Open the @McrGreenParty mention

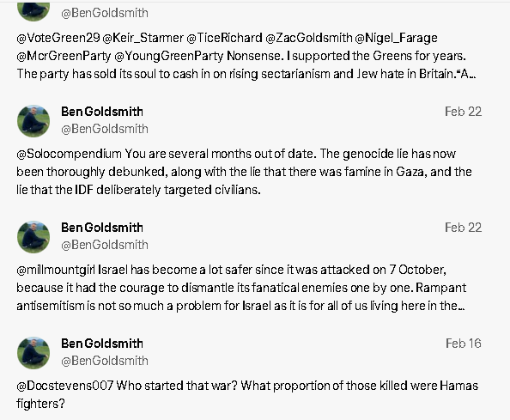64,56
